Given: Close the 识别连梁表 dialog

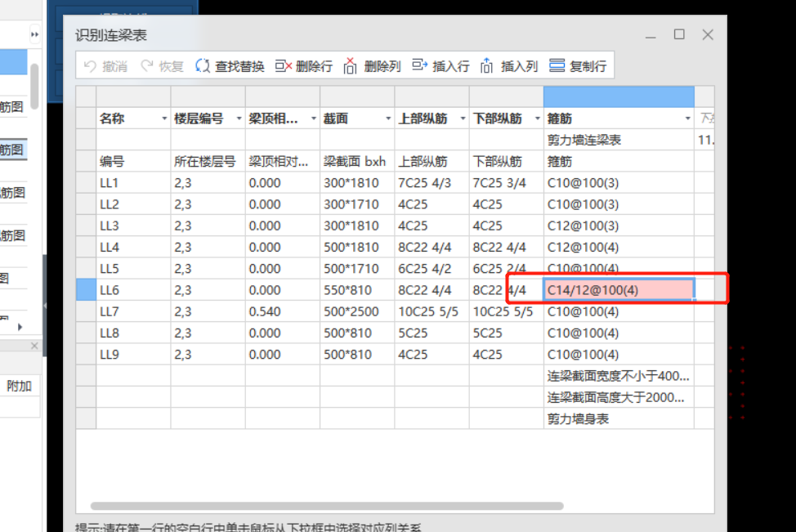Looking at the screenshot, I should pyautogui.click(x=708, y=34).
